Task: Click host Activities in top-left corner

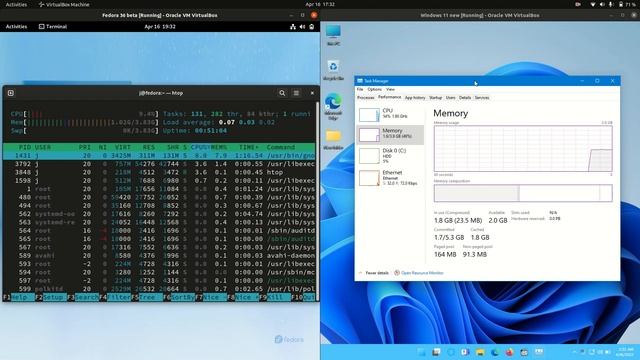Action: pyautogui.click(x=16, y=4)
